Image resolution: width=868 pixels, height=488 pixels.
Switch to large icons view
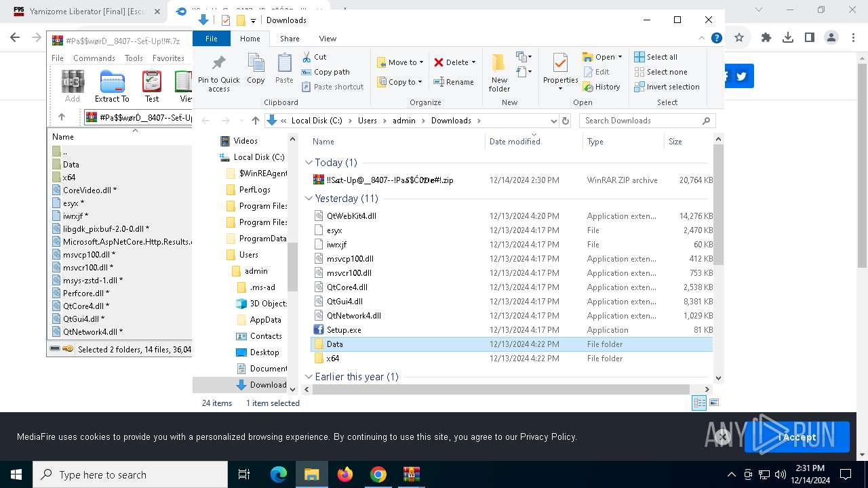(x=715, y=403)
